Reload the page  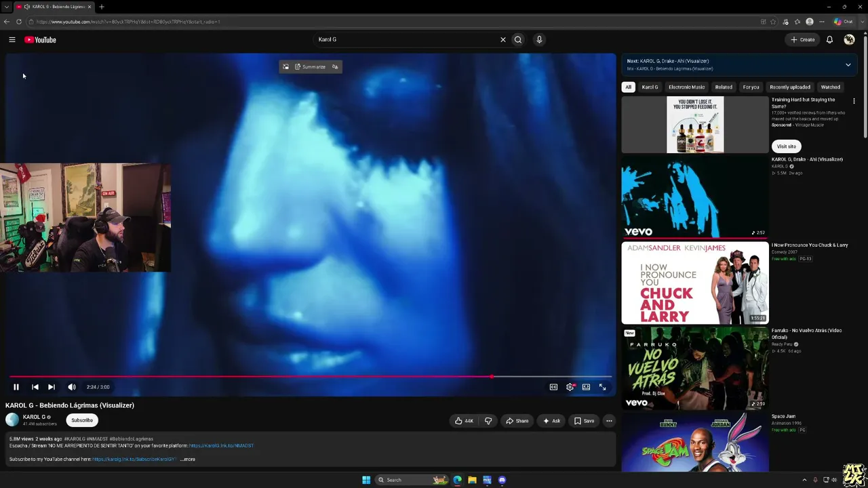click(19, 22)
